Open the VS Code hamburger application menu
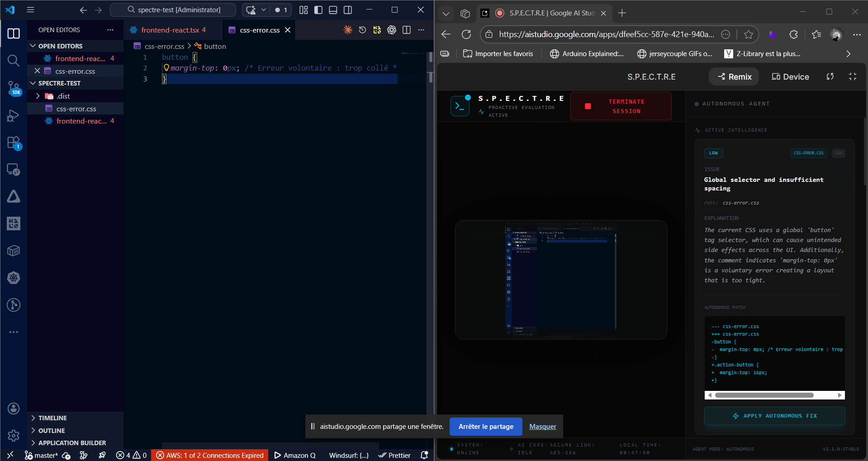This screenshot has width=868, height=461. pyautogui.click(x=30, y=10)
